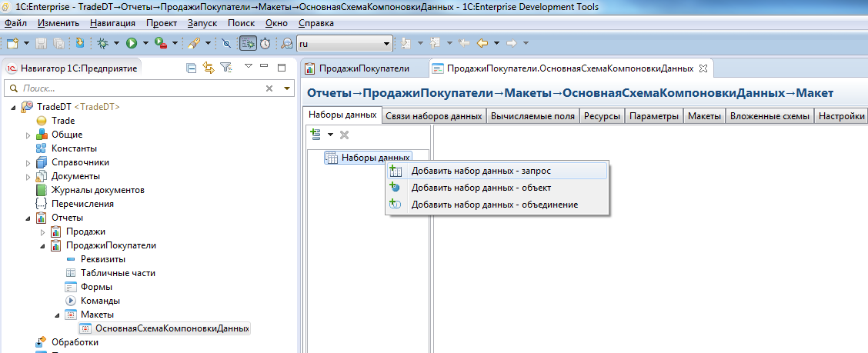Screen dimensions: 868x353
Task: Click the stopwatch performance icon
Action: point(265,43)
